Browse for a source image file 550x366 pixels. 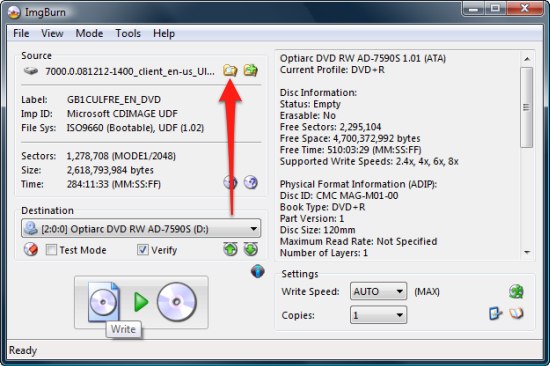tap(230, 71)
